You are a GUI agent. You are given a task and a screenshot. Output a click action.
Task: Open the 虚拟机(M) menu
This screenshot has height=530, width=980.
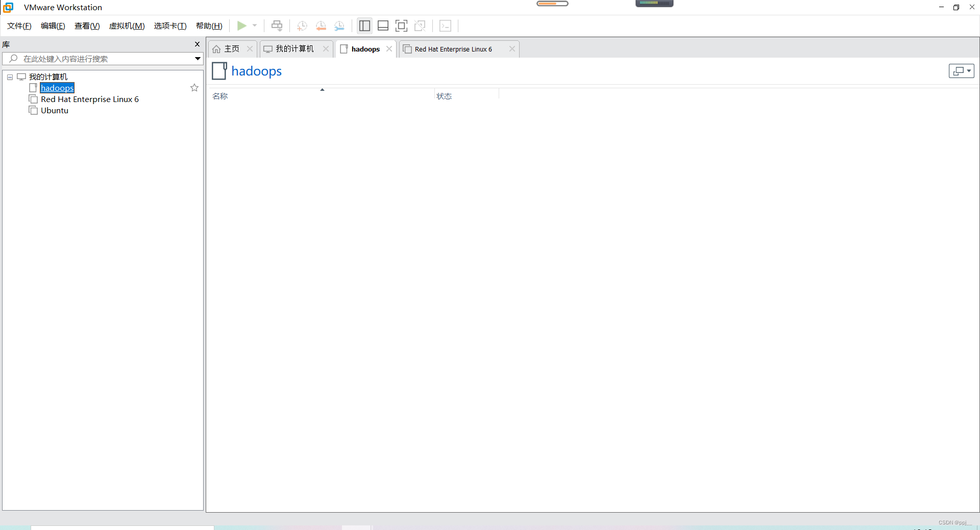pyautogui.click(x=127, y=26)
